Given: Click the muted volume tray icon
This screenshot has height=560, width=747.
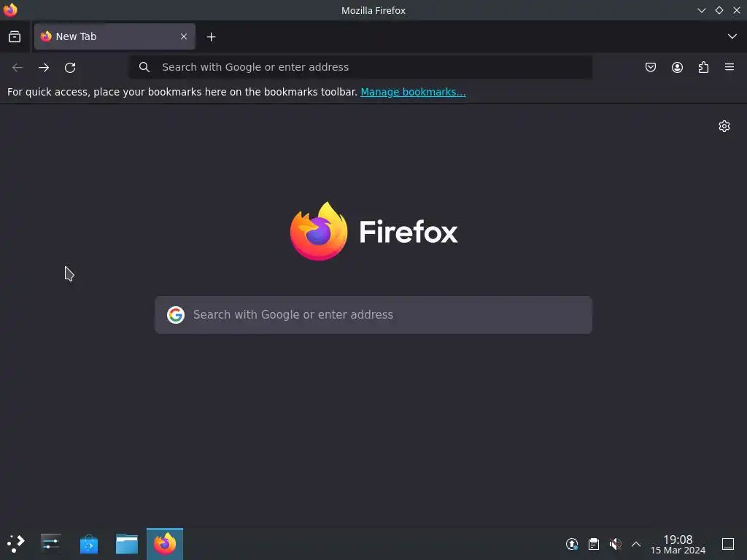Looking at the screenshot, I should coord(615,544).
